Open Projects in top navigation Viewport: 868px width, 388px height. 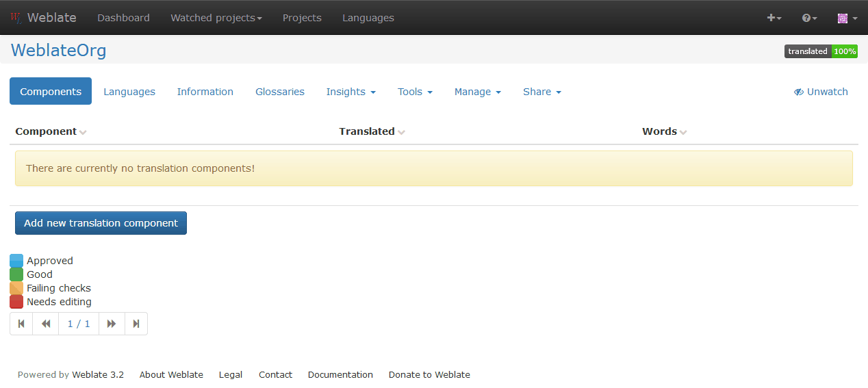point(302,18)
